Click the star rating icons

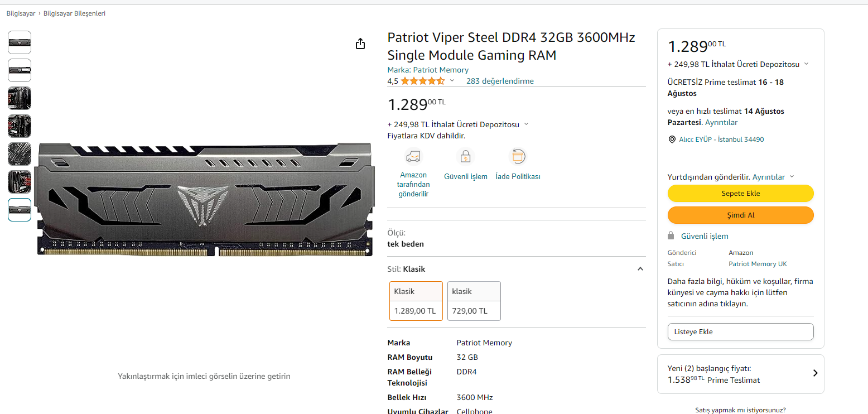[x=422, y=81]
